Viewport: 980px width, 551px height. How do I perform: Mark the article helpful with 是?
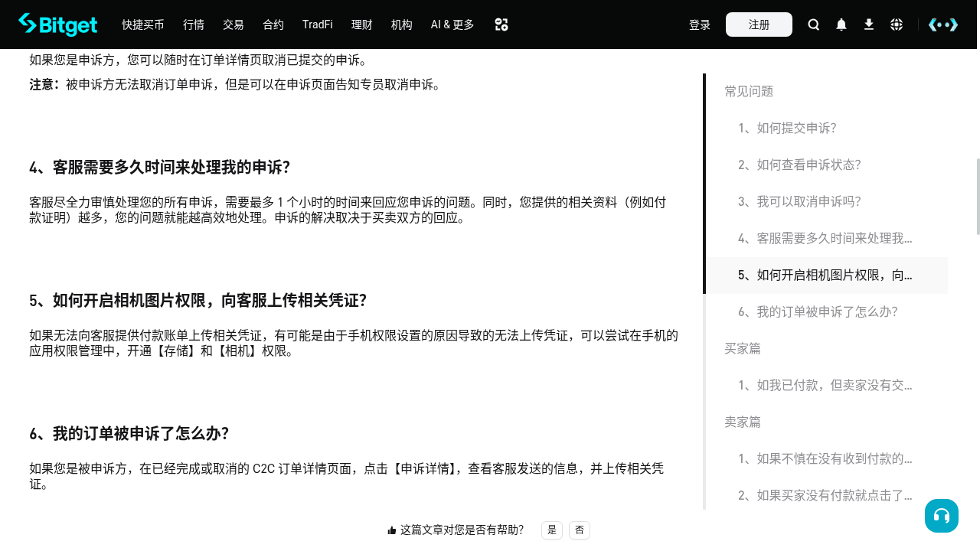[552, 530]
